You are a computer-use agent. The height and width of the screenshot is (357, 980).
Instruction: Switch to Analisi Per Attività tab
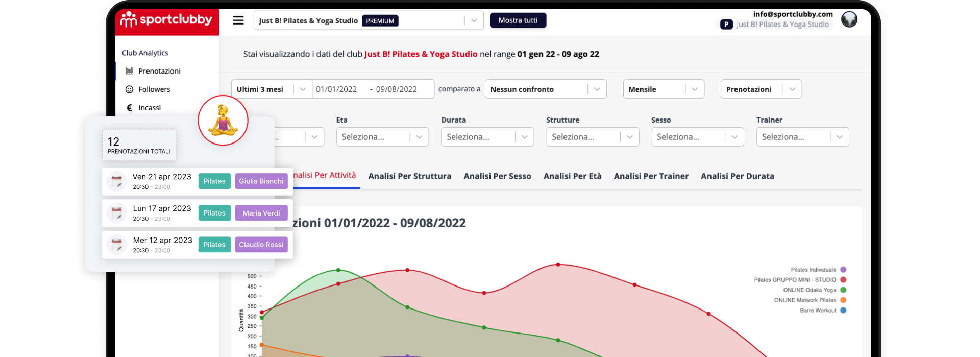325,176
